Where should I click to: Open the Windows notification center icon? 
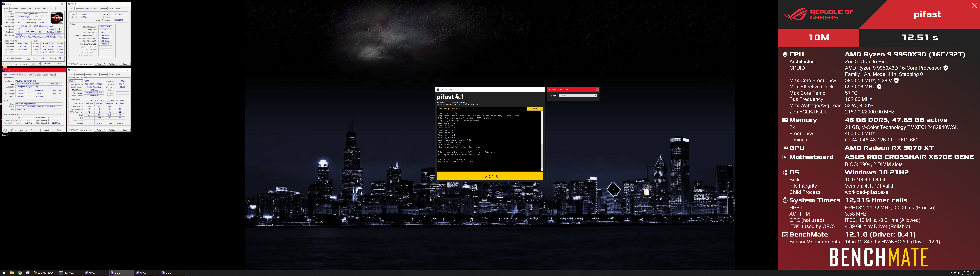click(x=975, y=273)
